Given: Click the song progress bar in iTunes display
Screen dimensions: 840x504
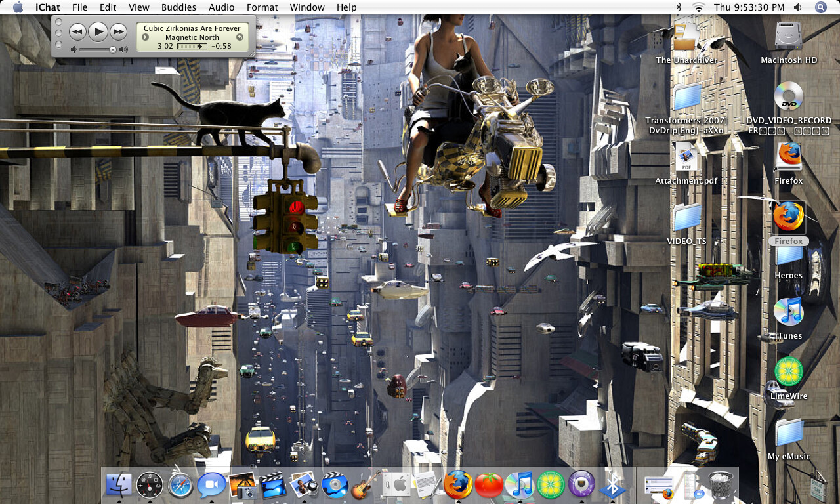Looking at the screenshot, I should [192, 47].
